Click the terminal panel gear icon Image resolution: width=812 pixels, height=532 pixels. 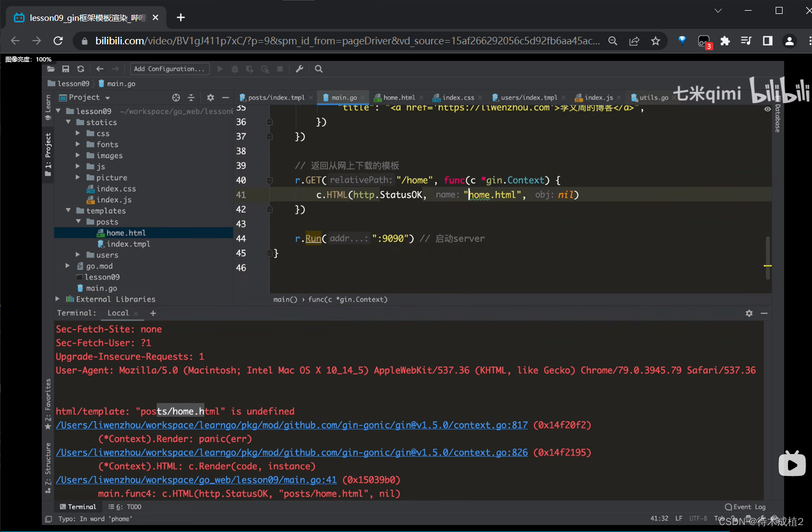(749, 314)
